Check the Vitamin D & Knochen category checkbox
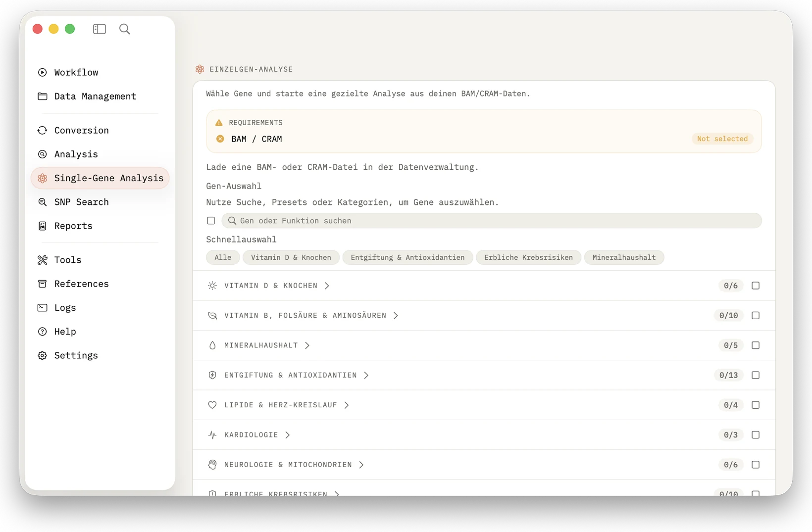This screenshot has height=532, width=812. [756, 286]
